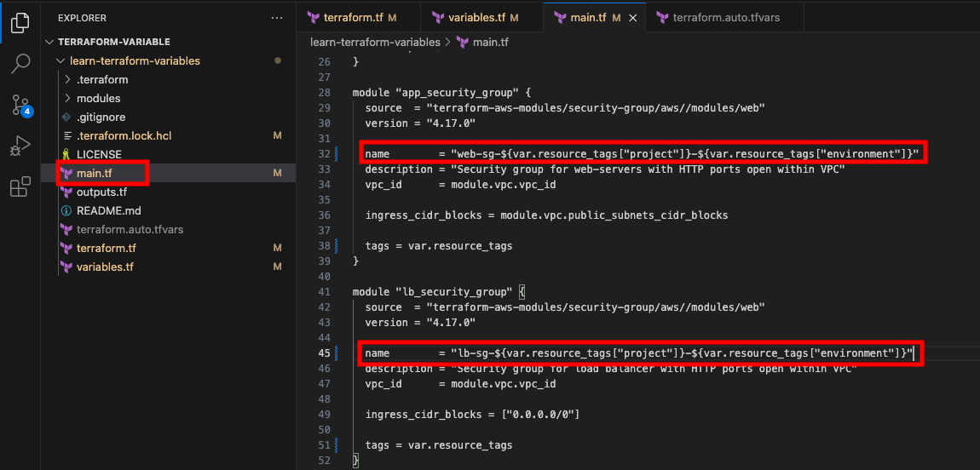Screen dimensions: 980x470
Task: Click the LICENSE file key icon
Action: (x=66, y=154)
